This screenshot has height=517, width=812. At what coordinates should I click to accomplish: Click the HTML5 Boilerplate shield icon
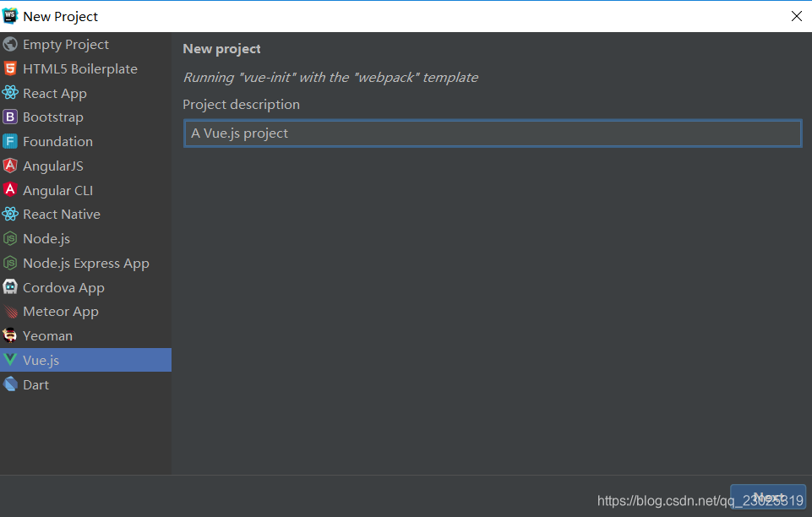[10, 68]
